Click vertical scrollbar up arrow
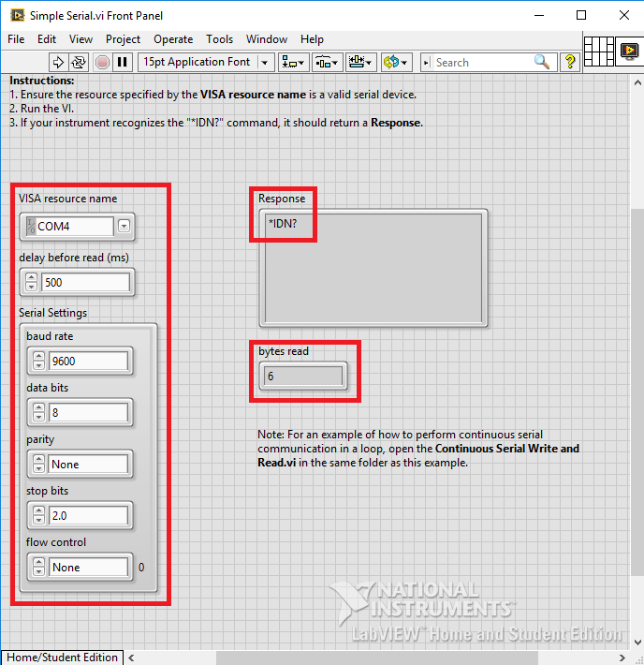This screenshot has width=644, height=665. [637, 82]
